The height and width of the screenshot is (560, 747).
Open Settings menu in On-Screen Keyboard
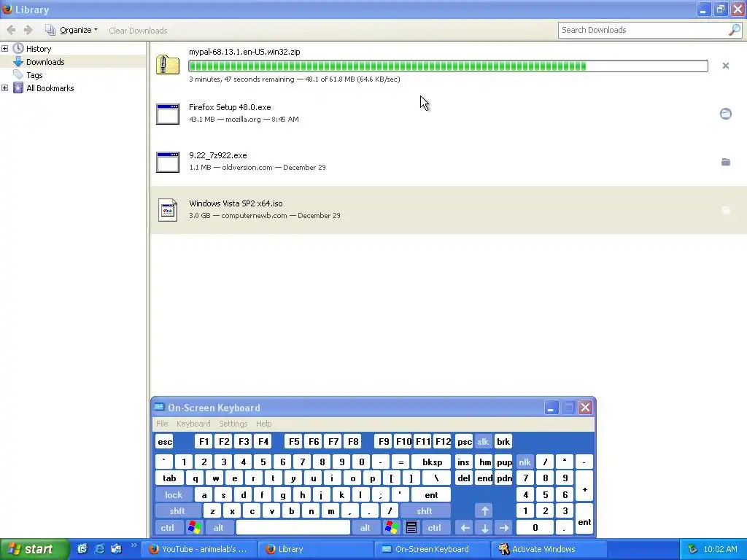tap(233, 424)
